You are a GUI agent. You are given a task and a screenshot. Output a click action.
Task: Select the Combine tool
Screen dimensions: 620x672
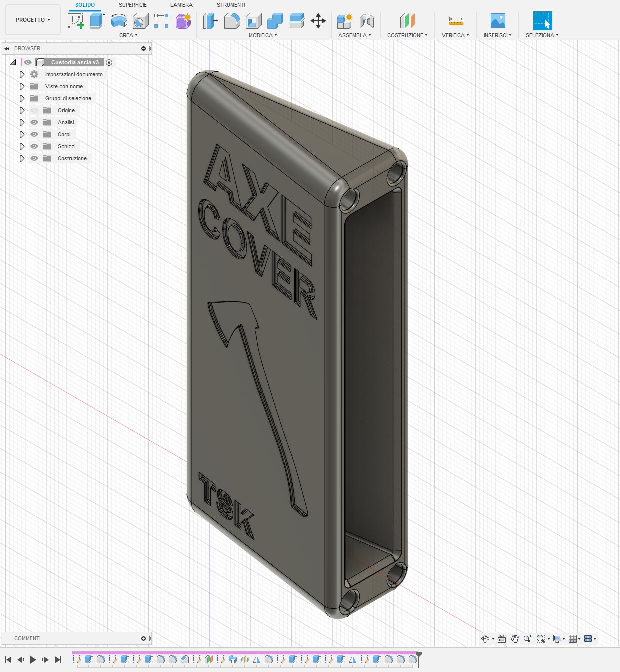click(275, 21)
